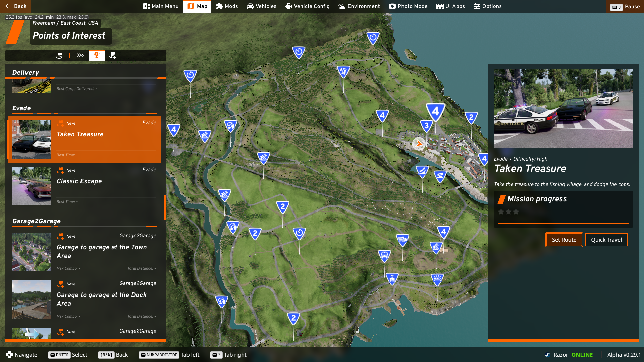Screen dimensions: 644x362
Task: Click the Taken Treasure preview image
Action: [563, 109]
